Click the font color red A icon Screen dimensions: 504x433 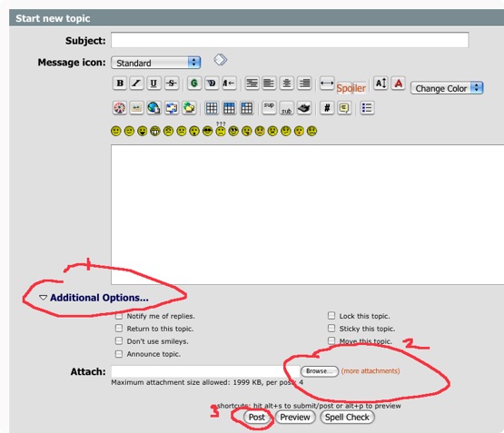[x=399, y=84]
